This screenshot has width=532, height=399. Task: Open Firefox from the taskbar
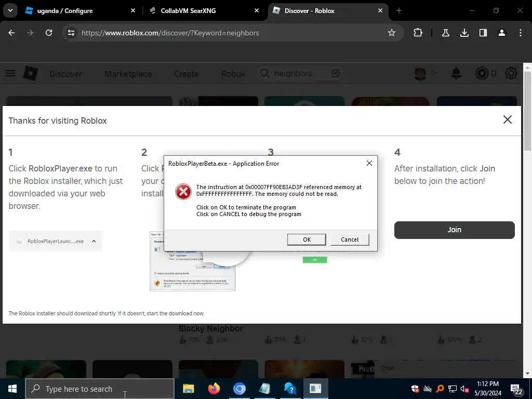(214, 389)
